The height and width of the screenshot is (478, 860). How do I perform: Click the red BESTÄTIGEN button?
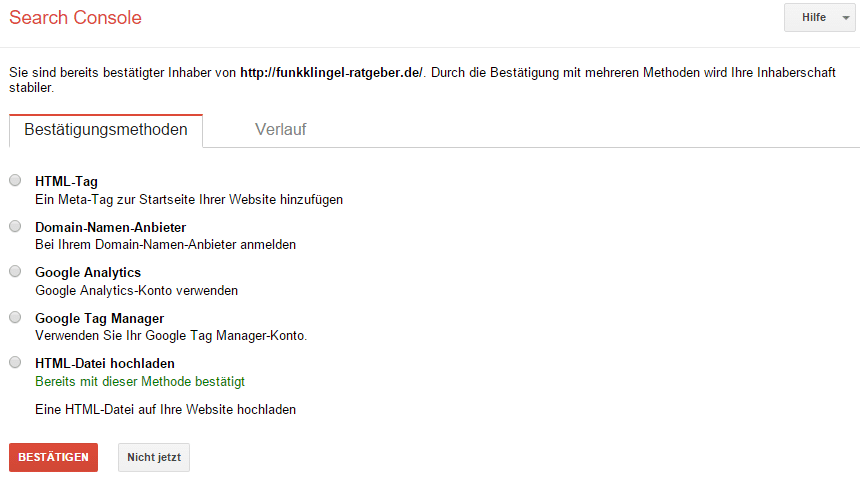tap(53, 457)
